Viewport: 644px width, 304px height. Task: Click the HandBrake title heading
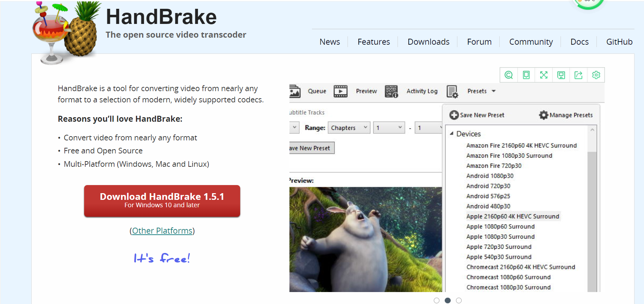pyautogui.click(x=161, y=17)
